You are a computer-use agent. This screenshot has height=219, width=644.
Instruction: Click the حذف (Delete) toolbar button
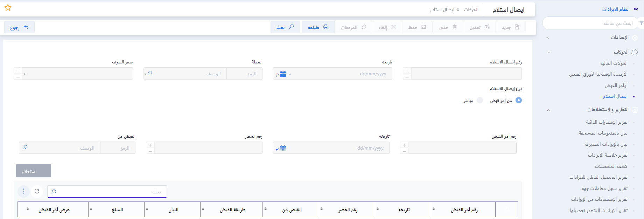tap(448, 27)
